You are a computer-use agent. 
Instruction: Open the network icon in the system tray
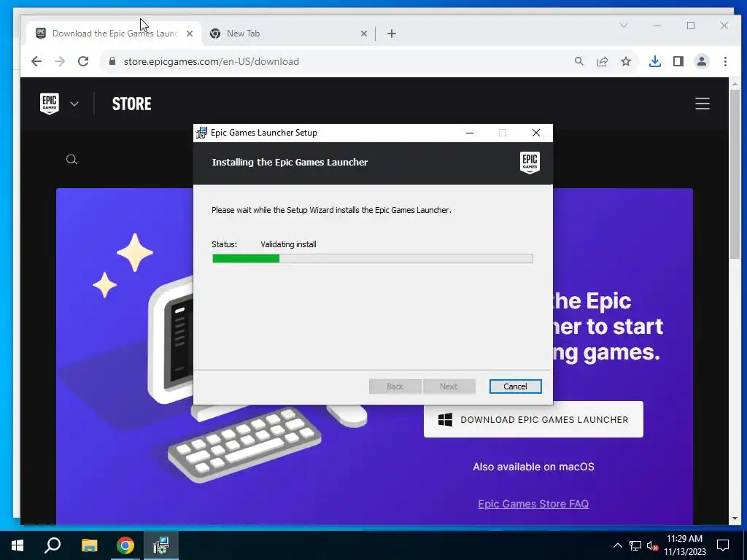[635, 545]
